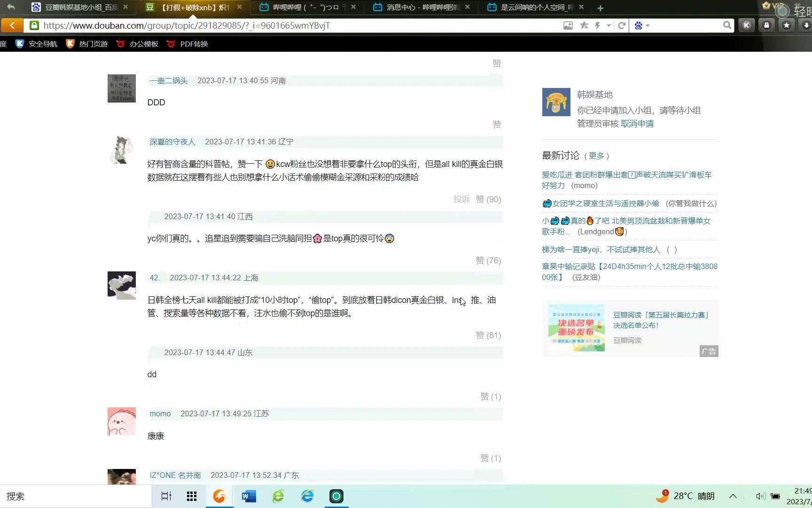Click the 韩娱基地 group avatar

556,102
